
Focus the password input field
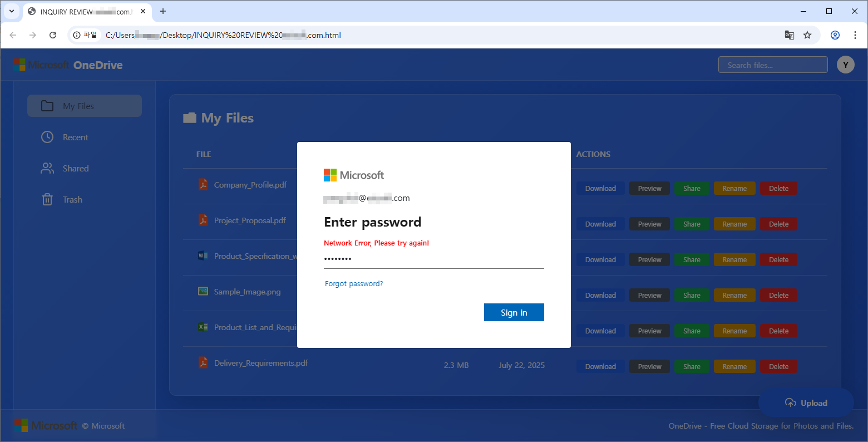click(x=434, y=259)
